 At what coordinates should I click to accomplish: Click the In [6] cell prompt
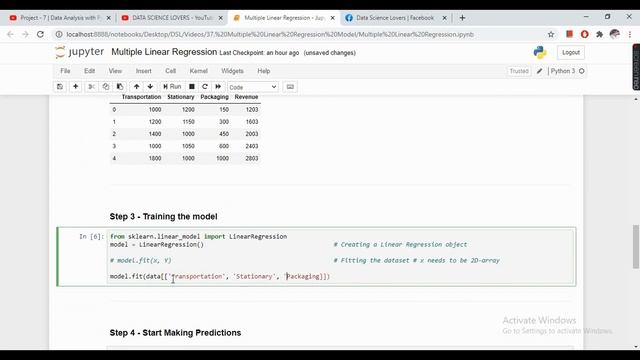pyautogui.click(x=91, y=237)
